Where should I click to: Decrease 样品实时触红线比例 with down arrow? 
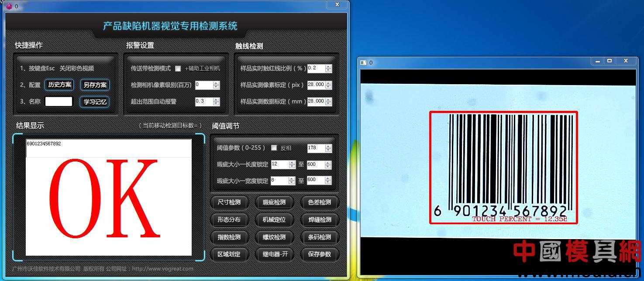pos(328,71)
